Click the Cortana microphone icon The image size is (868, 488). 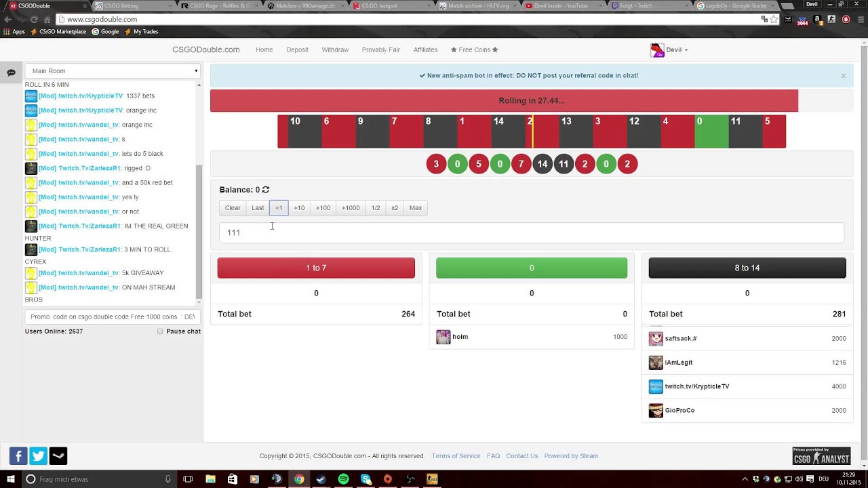tap(167, 479)
